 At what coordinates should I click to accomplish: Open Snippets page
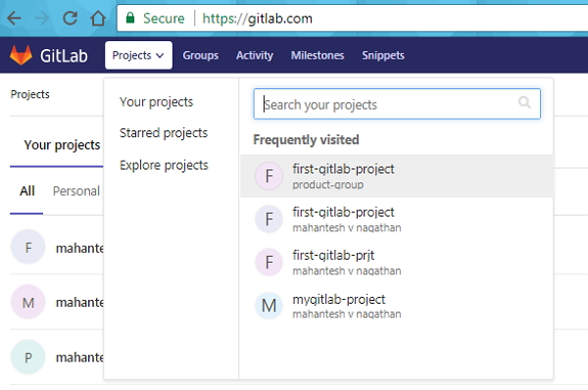coord(383,56)
